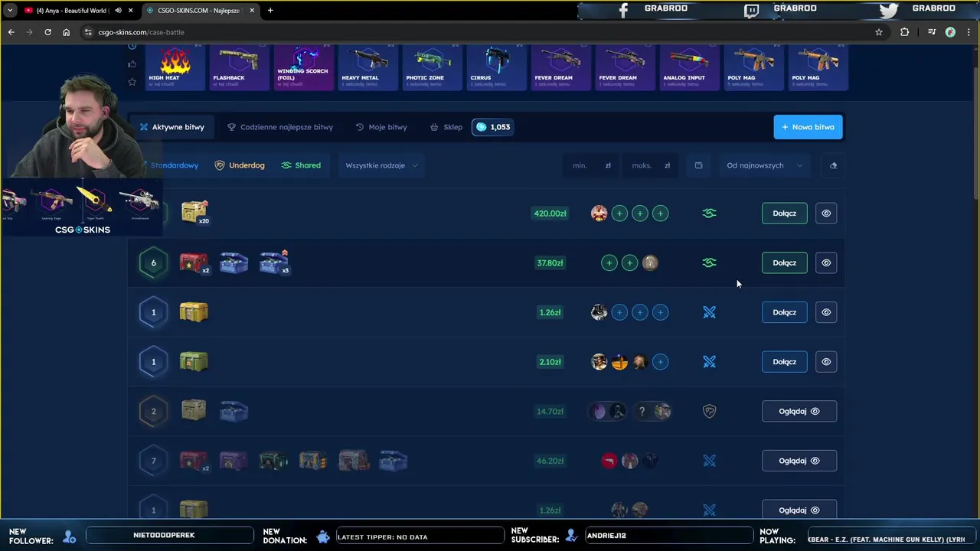Image resolution: width=980 pixels, height=551 pixels.
Task: Open the Flashback skin drop card
Action: pyautogui.click(x=239, y=67)
